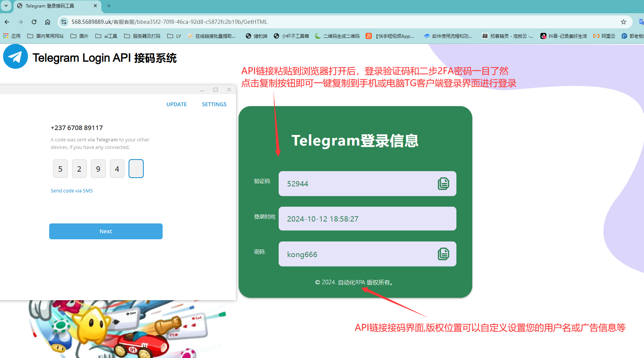Open the browser home page
Screen dimensions: 644x358
click(x=48, y=22)
